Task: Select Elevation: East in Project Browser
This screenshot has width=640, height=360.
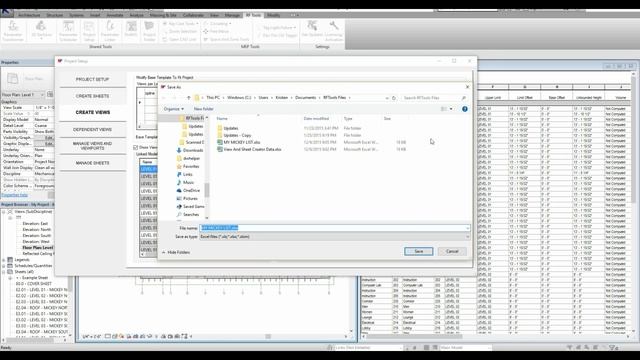Action: click(35, 224)
